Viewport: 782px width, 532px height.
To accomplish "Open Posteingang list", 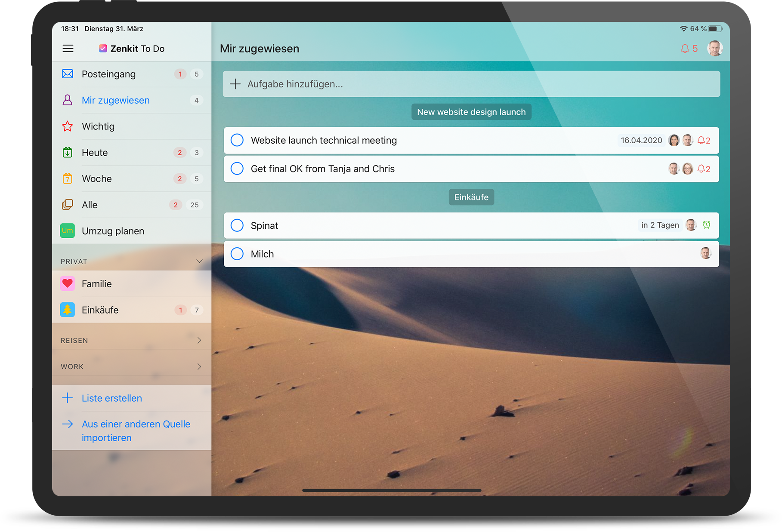I will click(x=132, y=74).
